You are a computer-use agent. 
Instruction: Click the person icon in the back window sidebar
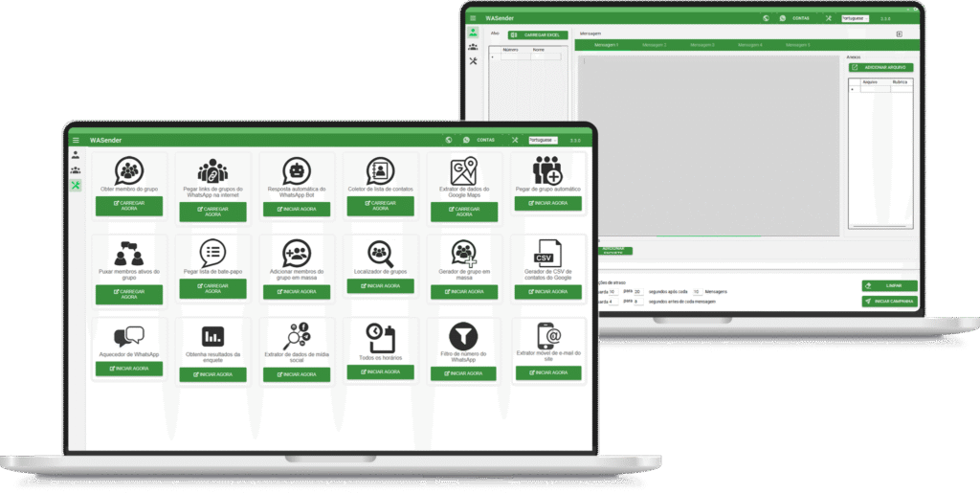[x=473, y=32]
